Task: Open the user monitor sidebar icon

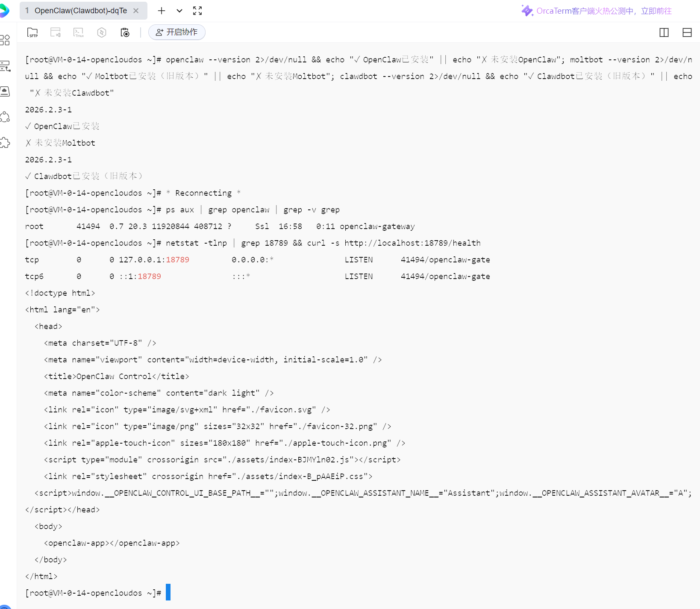Action: pyautogui.click(x=5, y=91)
